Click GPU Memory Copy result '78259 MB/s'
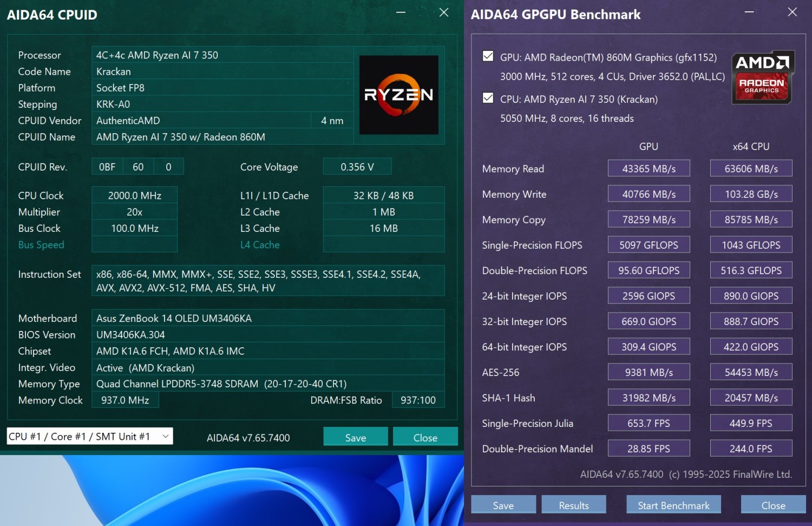 649,219
